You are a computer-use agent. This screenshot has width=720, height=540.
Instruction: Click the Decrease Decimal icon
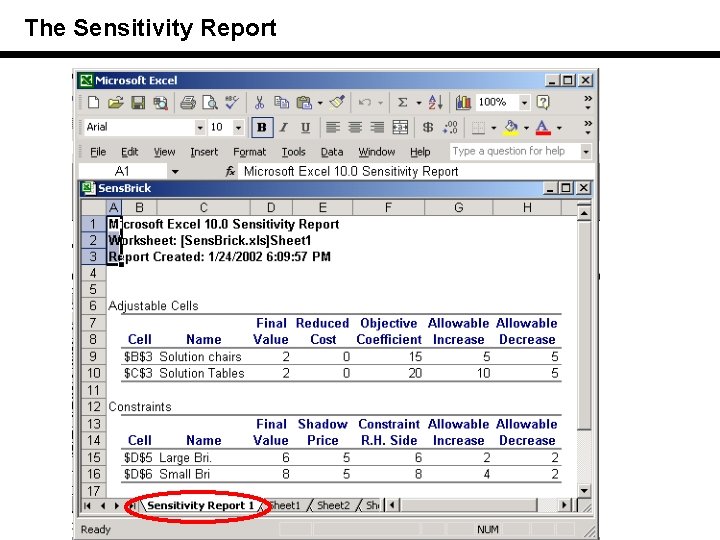(450, 127)
